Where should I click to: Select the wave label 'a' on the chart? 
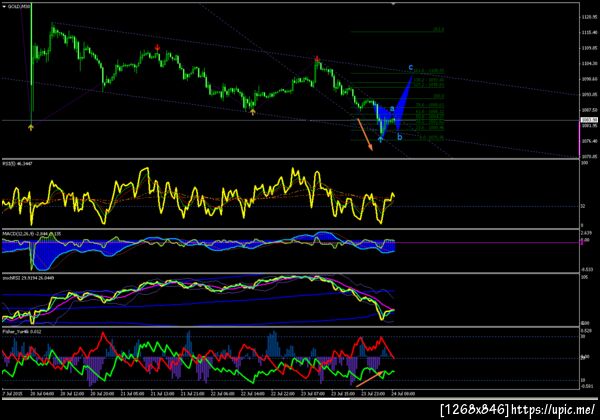click(392, 109)
